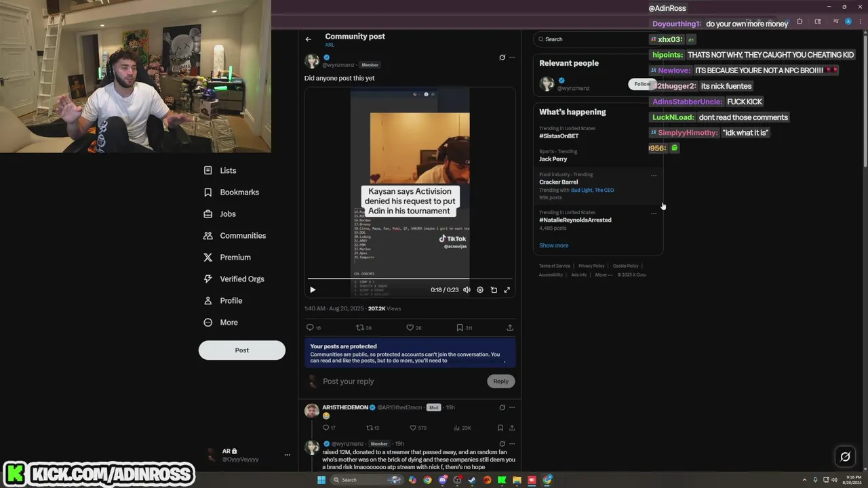Go to Communities in the sidebar
The image size is (868, 488).
[235, 236]
